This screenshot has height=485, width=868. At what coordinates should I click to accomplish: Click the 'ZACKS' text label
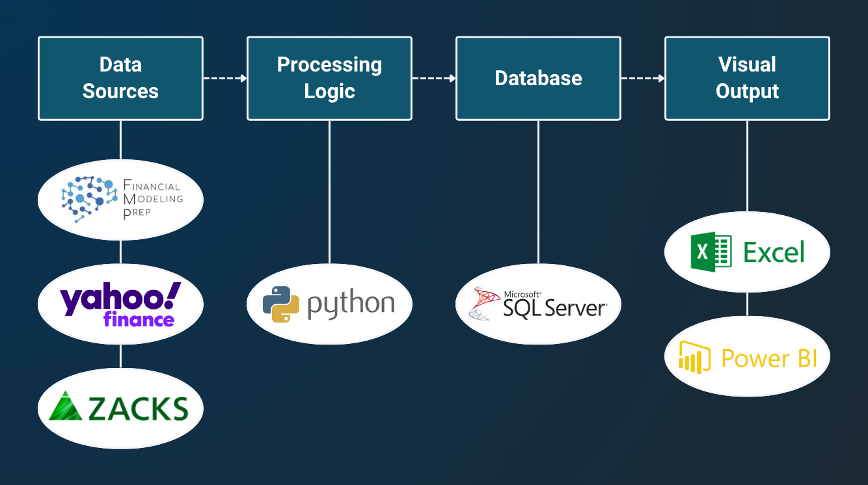click(x=138, y=409)
